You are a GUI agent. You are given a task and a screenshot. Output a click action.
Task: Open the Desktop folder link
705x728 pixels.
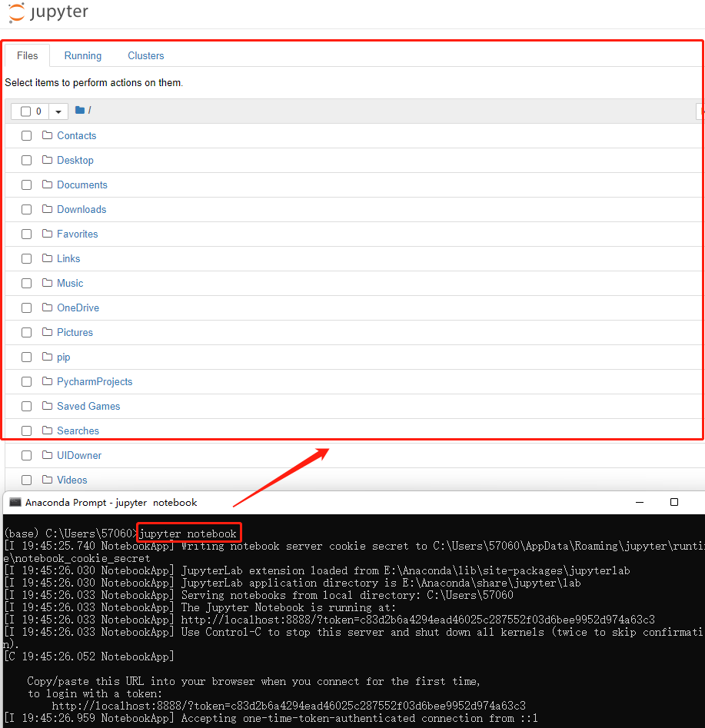click(x=75, y=160)
